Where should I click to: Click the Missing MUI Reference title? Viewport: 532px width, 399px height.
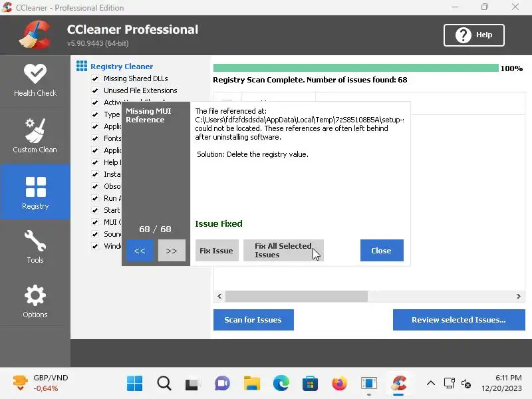(148, 115)
